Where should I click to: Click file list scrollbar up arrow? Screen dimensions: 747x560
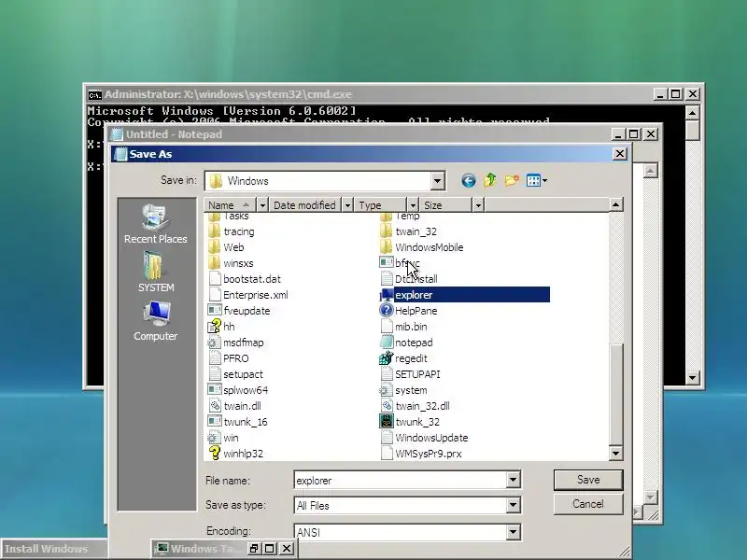coord(615,204)
